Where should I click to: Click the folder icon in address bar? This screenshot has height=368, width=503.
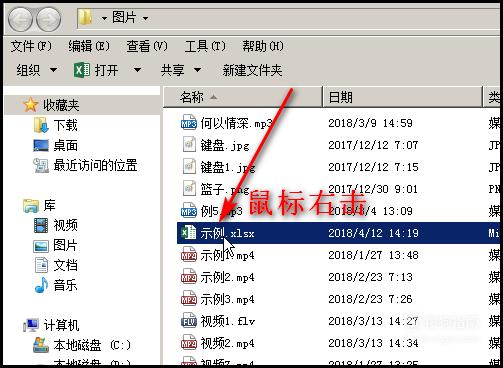[86, 17]
